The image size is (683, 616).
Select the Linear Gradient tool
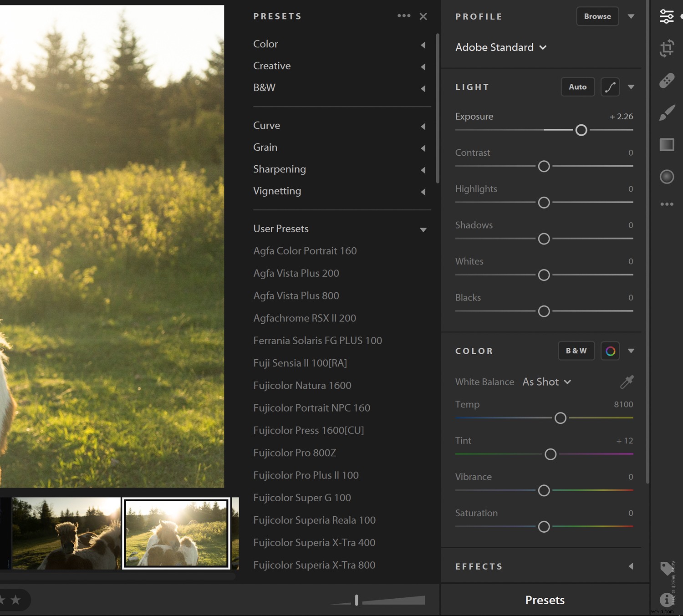click(667, 144)
